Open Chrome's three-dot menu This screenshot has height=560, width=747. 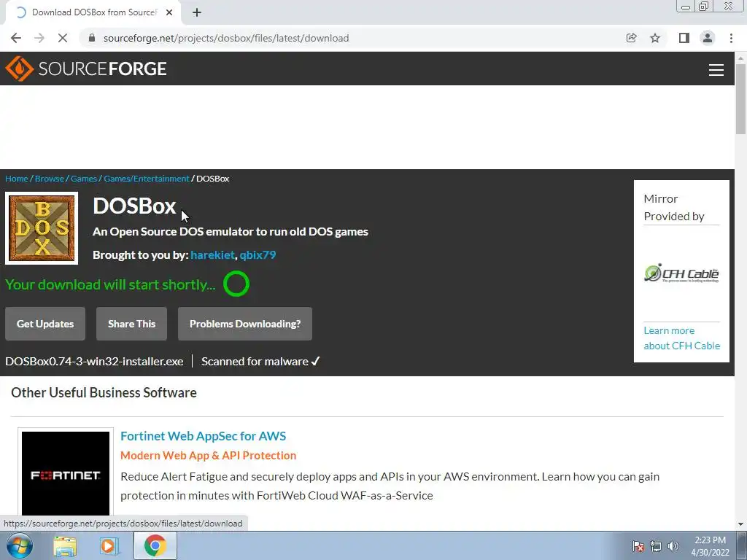[731, 38]
